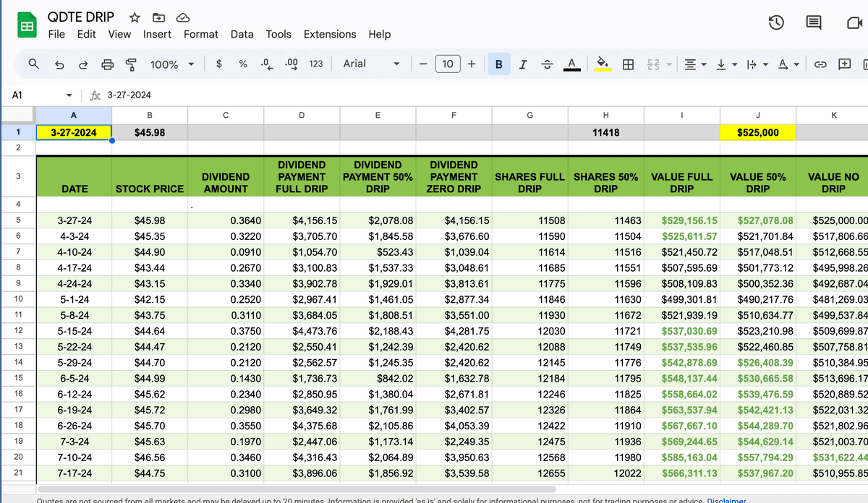Screen dimensions: 868x503
Task: Toggle italic formatting
Action: tap(523, 64)
